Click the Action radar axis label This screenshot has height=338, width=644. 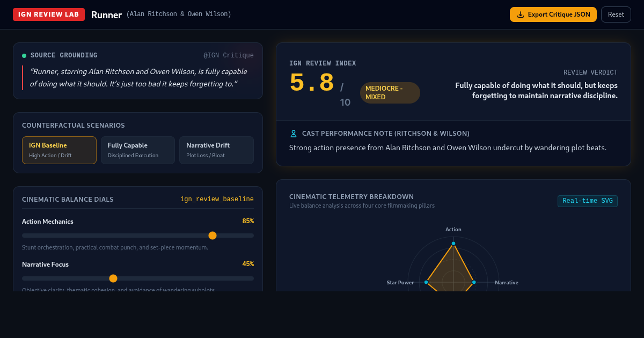coord(453,230)
